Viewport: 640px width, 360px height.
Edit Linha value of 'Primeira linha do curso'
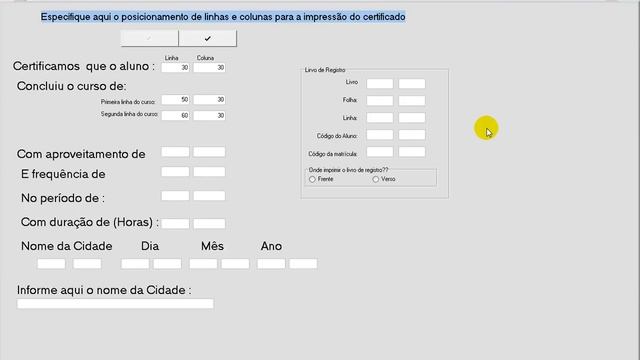[175, 100]
